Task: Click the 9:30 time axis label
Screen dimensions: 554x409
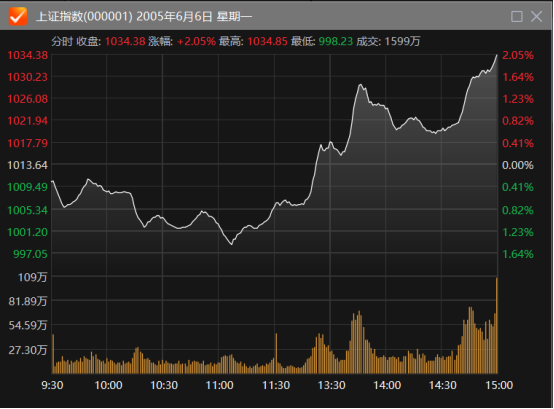Action: [x=52, y=385]
